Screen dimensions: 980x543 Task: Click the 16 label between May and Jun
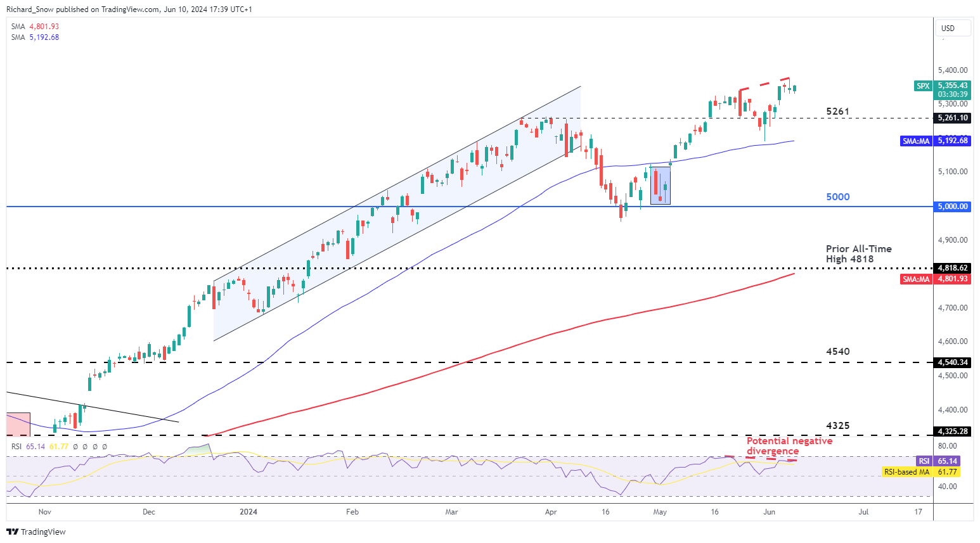click(x=714, y=512)
